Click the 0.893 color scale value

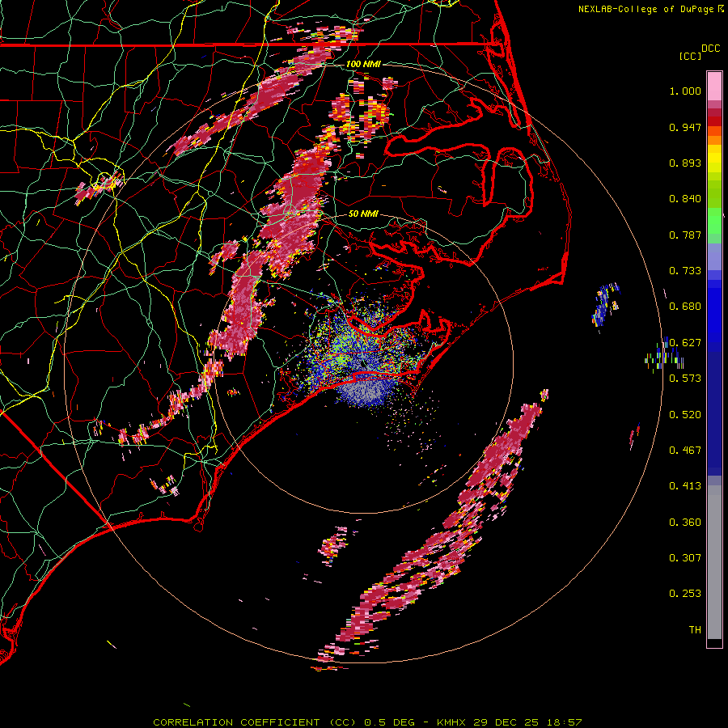click(685, 163)
